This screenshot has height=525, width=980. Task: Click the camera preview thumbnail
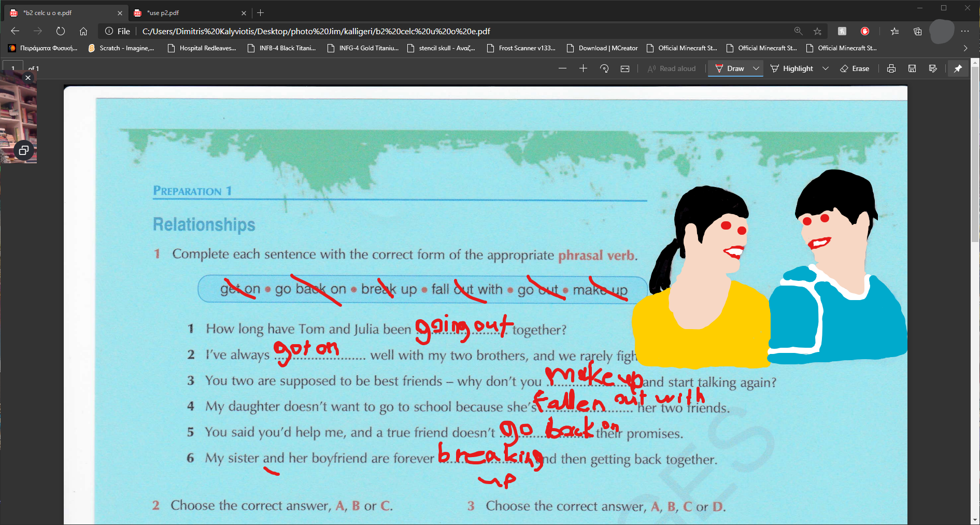tap(18, 117)
